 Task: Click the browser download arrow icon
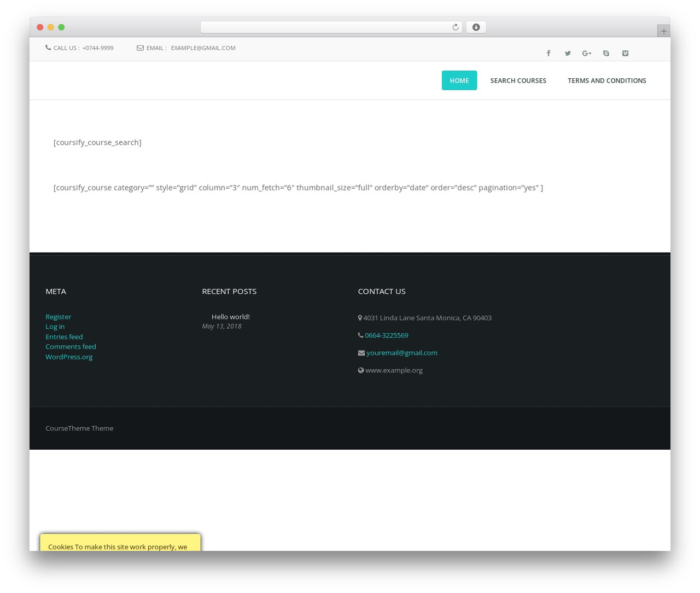(x=476, y=27)
